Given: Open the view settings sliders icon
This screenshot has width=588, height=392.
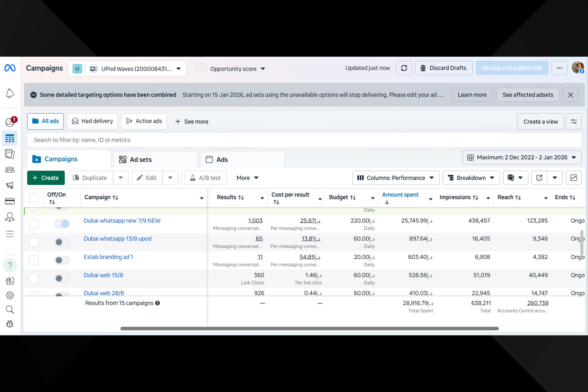Looking at the screenshot, I should [x=574, y=122].
